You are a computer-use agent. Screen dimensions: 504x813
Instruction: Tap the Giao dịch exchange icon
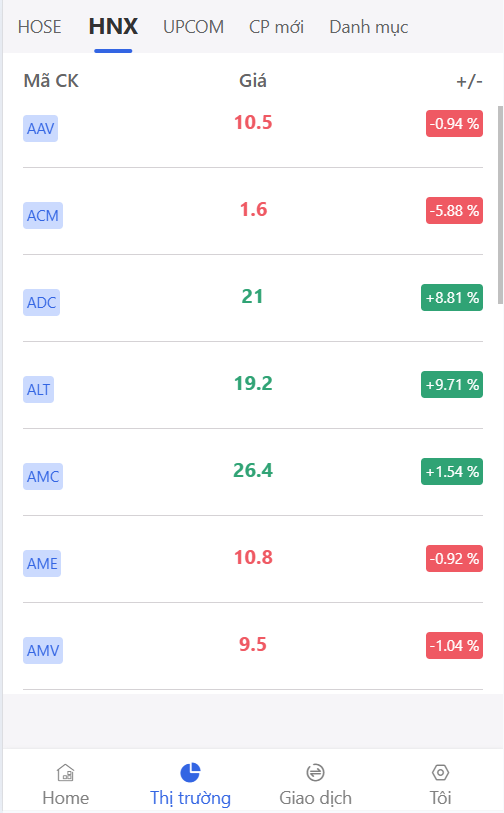[x=315, y=773]
